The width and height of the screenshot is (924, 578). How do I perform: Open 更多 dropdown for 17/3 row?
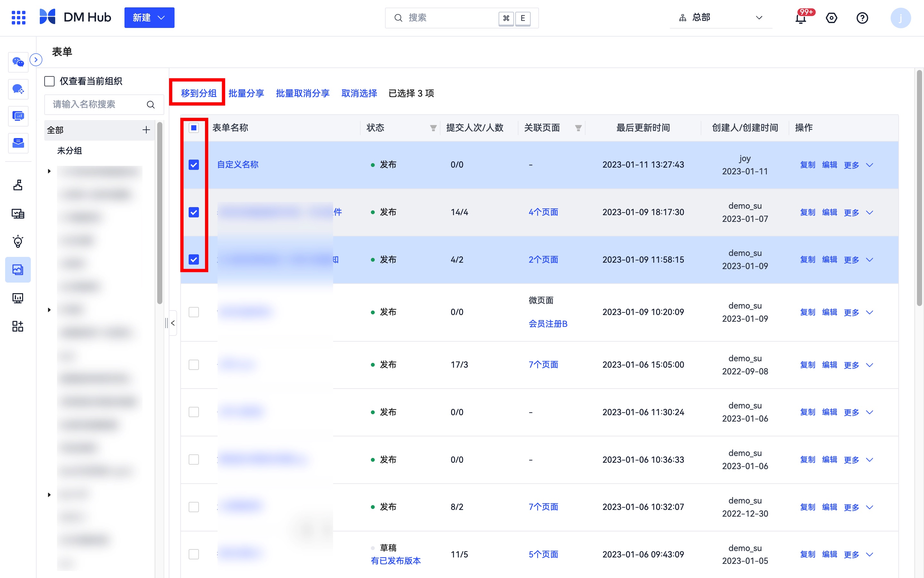pos(858,365)
